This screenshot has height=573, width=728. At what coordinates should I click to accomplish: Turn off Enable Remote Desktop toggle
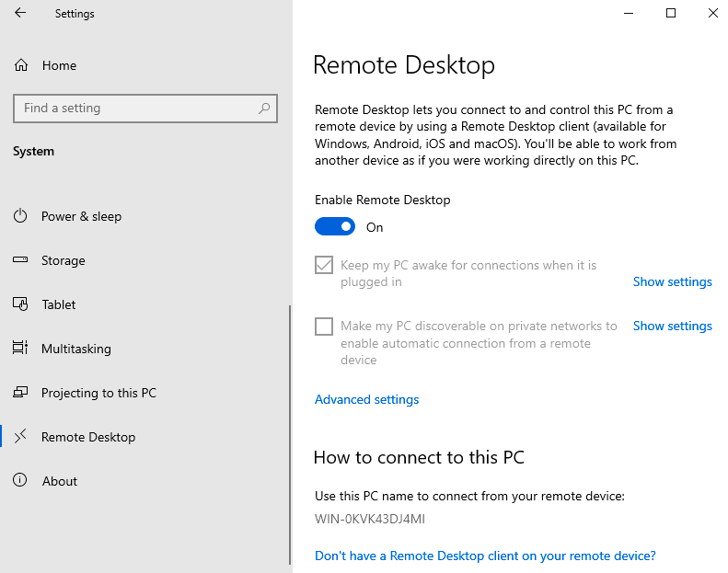pyautogui.click(x=335, y=227)
